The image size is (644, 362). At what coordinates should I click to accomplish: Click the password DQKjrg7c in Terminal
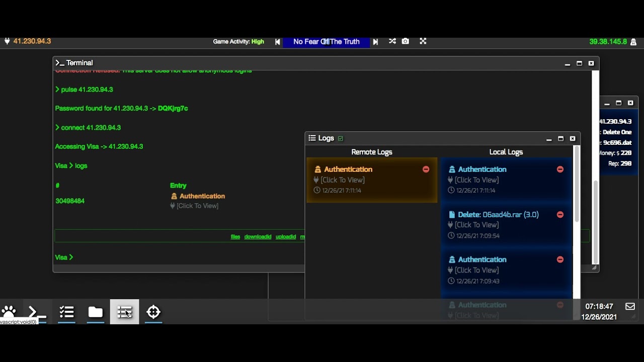(x=173, y=109)
